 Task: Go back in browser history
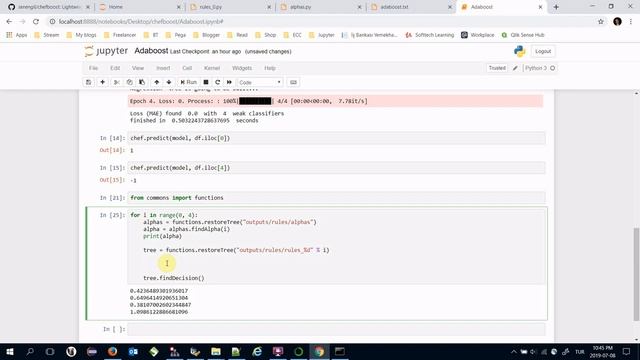[x=9, y=22]
